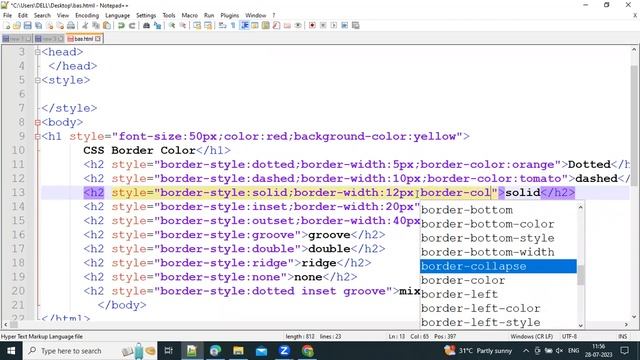640x360 pixels.
Task: Save the current file with Save icon
Action: 28,25
